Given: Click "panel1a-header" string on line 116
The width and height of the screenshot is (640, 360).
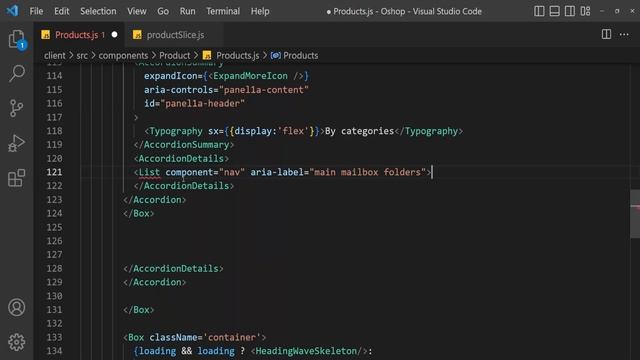Looking at the screenshot, I should coord(202,104).
